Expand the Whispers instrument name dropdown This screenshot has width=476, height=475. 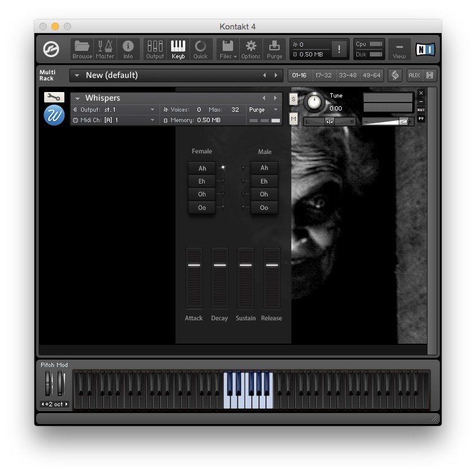[78, 98]
